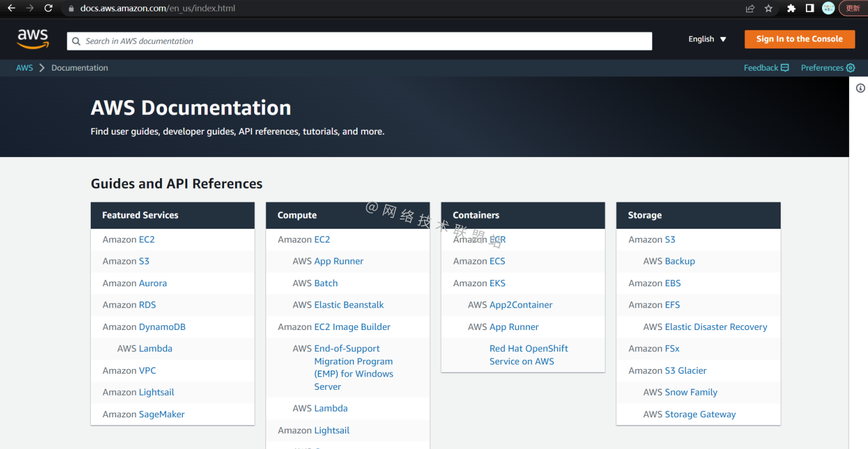Click the search magnifier icon
This screenshot has width=868, height=449.
point(76,41)
